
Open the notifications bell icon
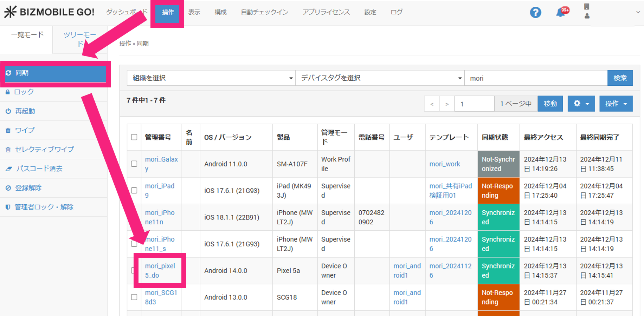click(x=560, y=13)
